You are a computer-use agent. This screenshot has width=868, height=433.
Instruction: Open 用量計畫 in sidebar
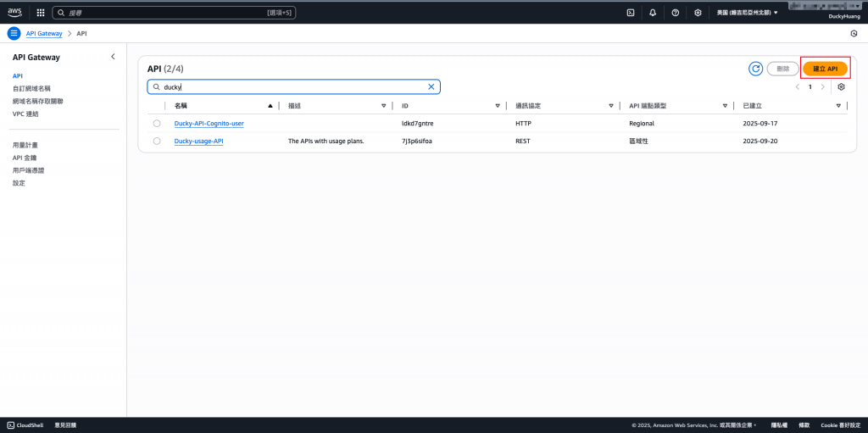pos(25,145)
